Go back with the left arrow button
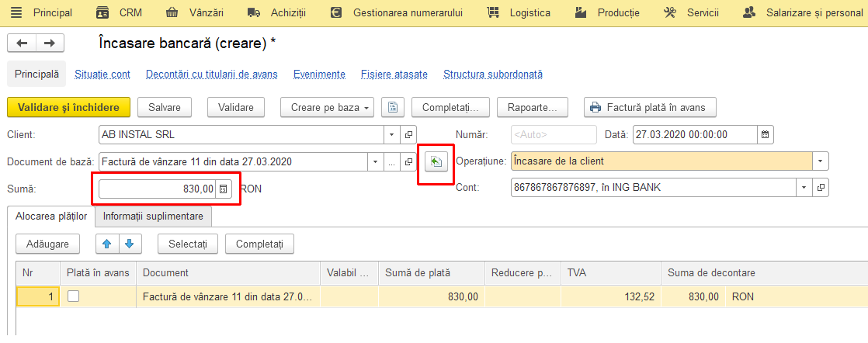This screenshot has height=343, width=868. click(22, 43)
